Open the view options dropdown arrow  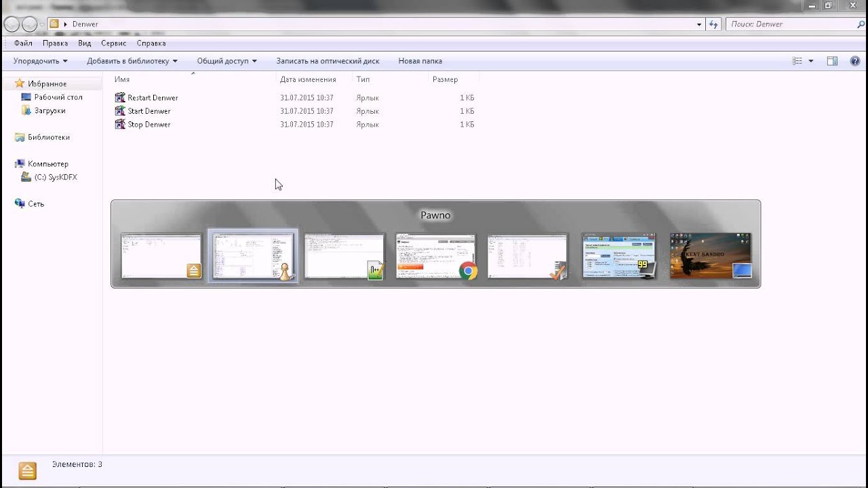click(x=811, y=61)
